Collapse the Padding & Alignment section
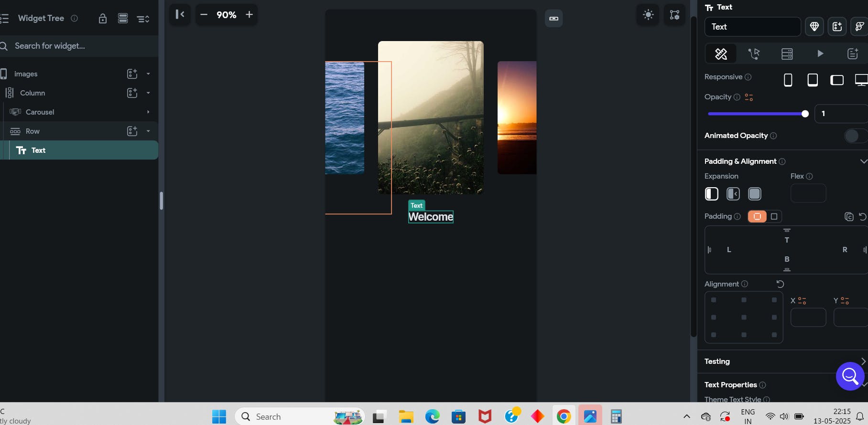 [863, 161]
